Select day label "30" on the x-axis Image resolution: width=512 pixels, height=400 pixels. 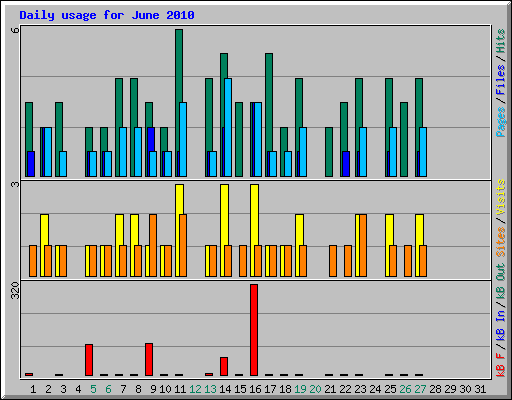465,389
